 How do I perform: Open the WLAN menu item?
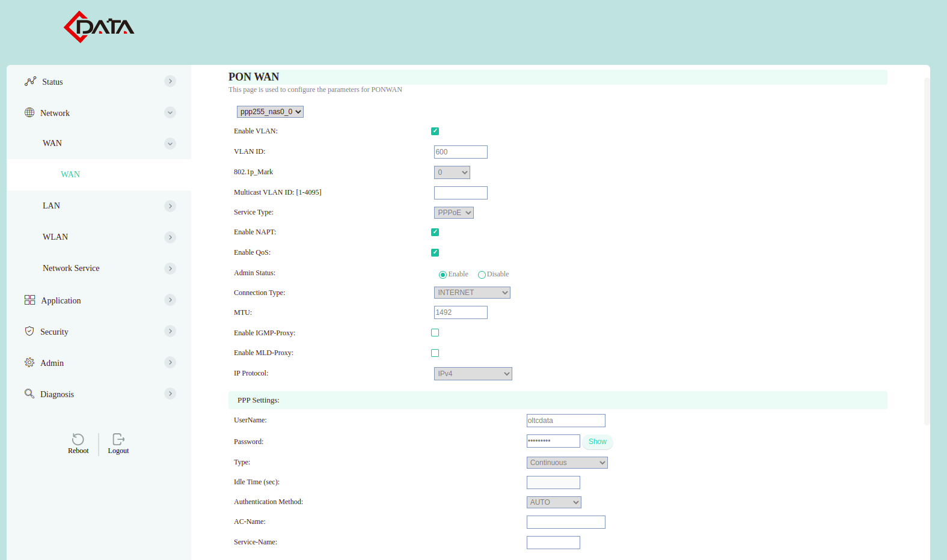point(55,237)
